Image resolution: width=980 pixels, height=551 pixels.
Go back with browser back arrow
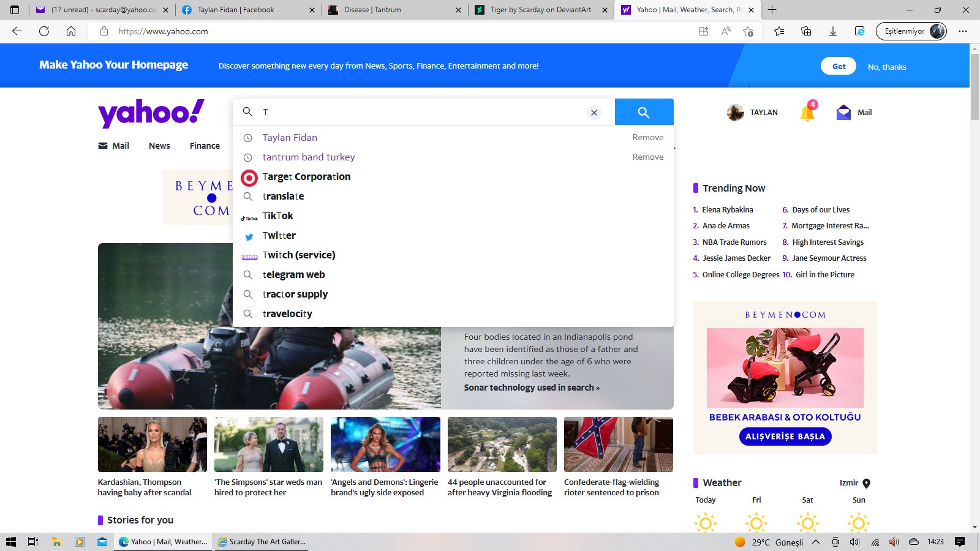point(17,31)
